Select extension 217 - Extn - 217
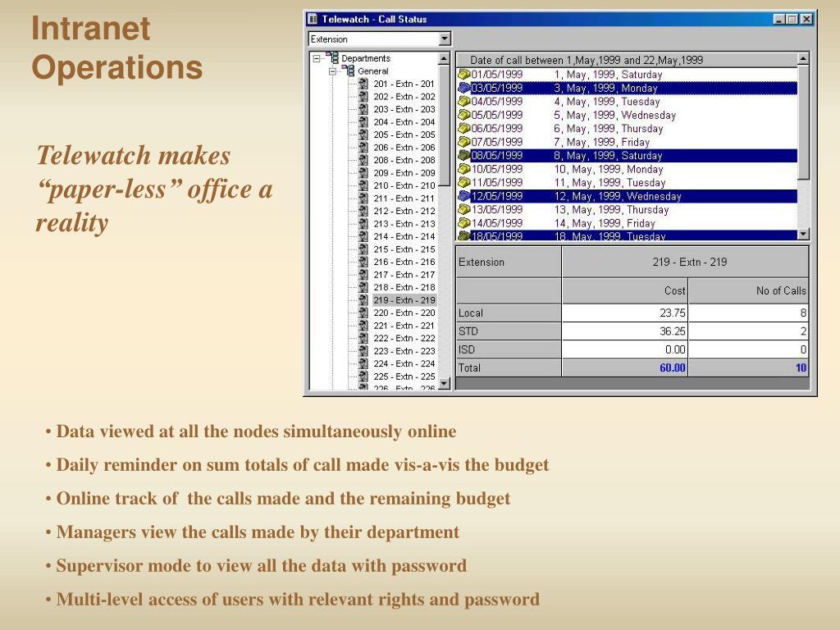Screen dimensions: 840x630 pos(404,275)
